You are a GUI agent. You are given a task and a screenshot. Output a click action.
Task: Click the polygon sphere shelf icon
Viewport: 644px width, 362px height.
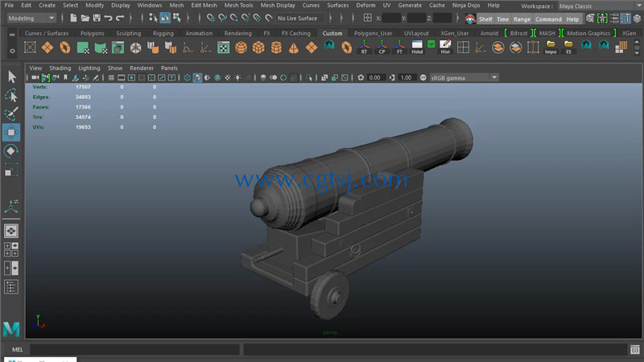(x=241, y=47)
